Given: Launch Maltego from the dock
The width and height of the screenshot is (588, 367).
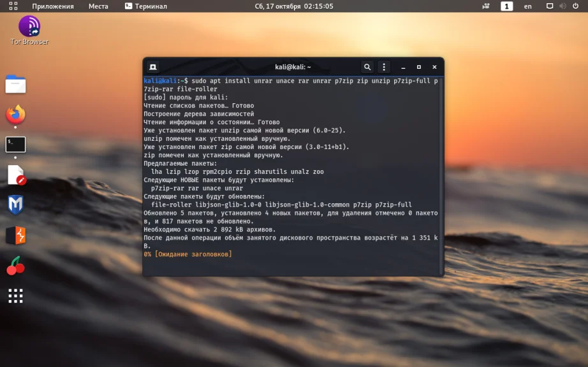Looking at the screenshot, I should [15, 205].
